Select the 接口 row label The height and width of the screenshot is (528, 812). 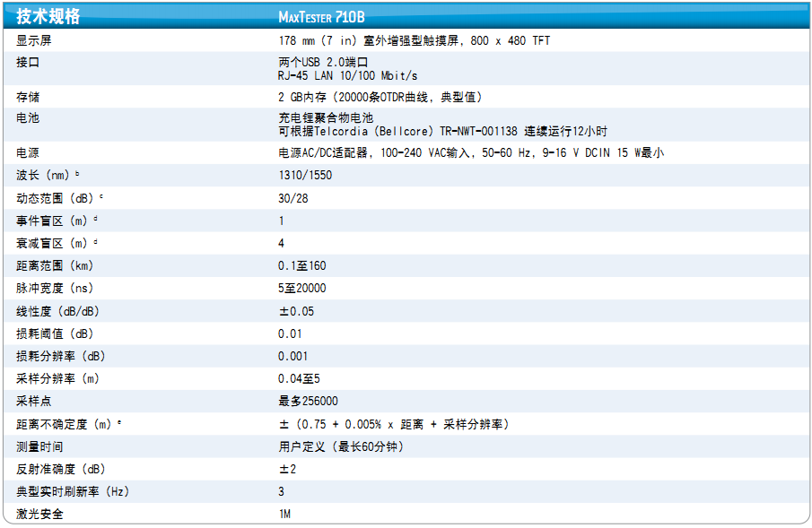(28, 62)
